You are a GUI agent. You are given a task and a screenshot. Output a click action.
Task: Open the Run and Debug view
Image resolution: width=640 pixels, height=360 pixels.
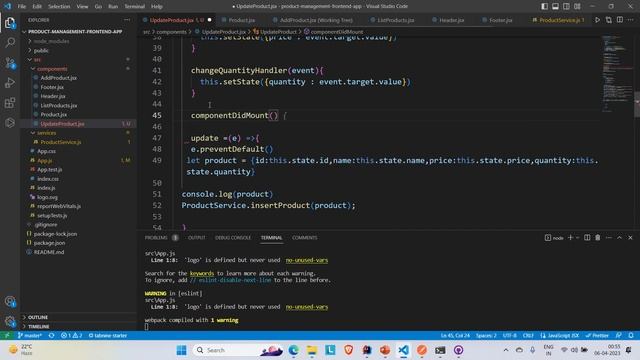[10, 83]
